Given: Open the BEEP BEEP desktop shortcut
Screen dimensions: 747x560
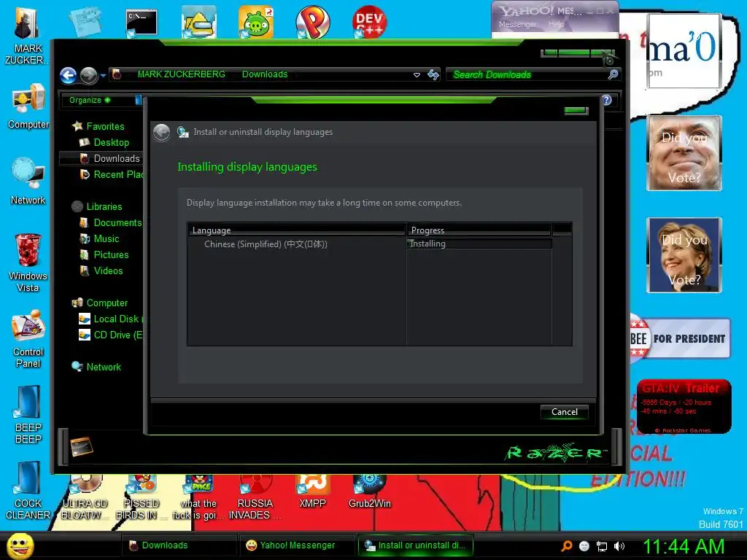Looking at the screenshot, I should click(x=28, y=414).
